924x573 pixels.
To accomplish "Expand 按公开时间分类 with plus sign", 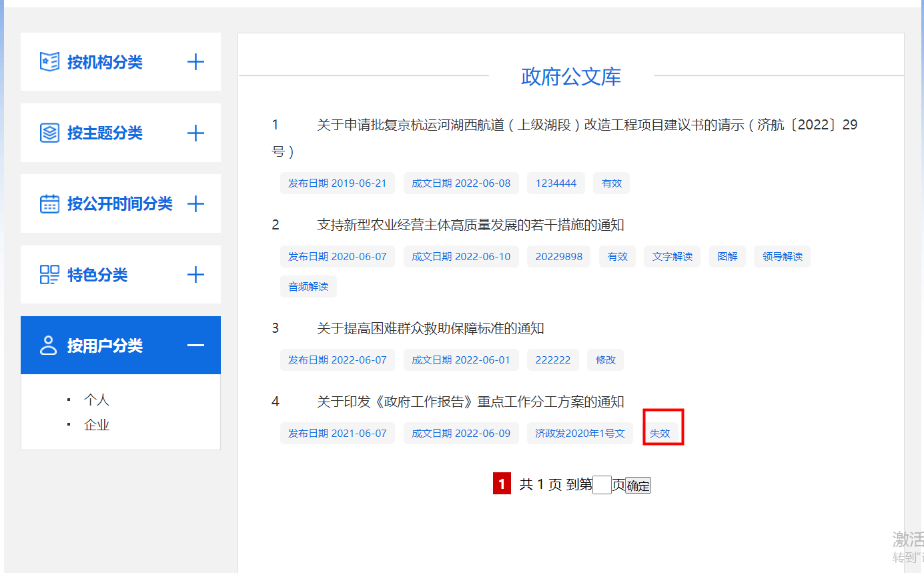I will pyautogui.click(x=195, y=203).
